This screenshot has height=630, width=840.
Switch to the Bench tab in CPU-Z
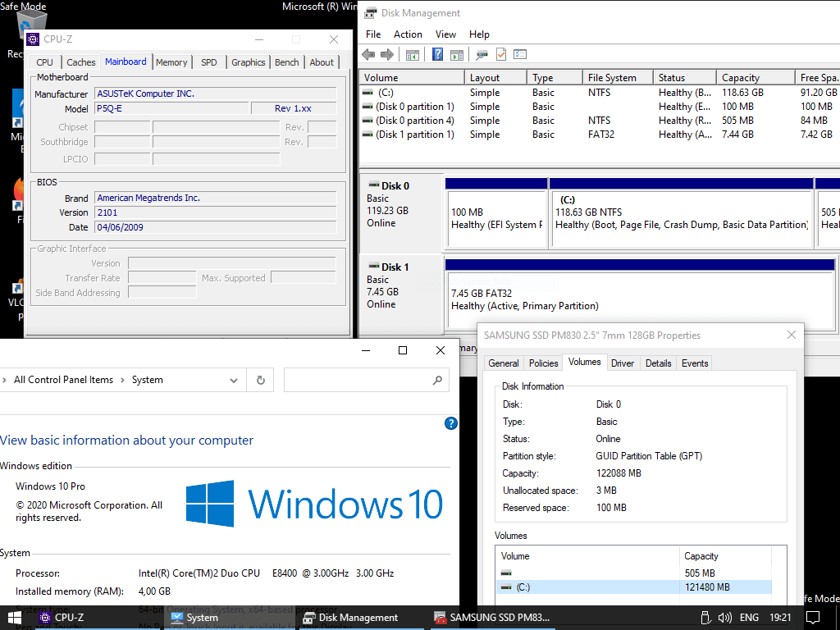[x=286, y=62]
